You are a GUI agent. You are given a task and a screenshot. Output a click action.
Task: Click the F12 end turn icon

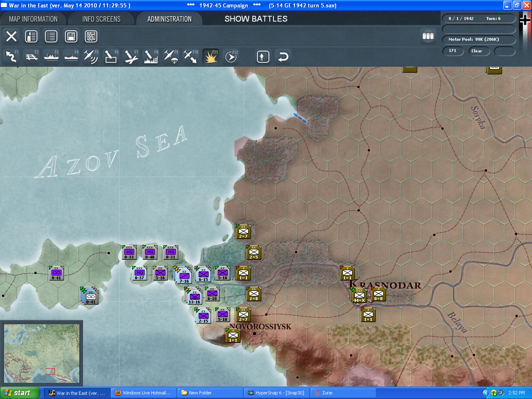pyautogui.click(x=231, y=57)
